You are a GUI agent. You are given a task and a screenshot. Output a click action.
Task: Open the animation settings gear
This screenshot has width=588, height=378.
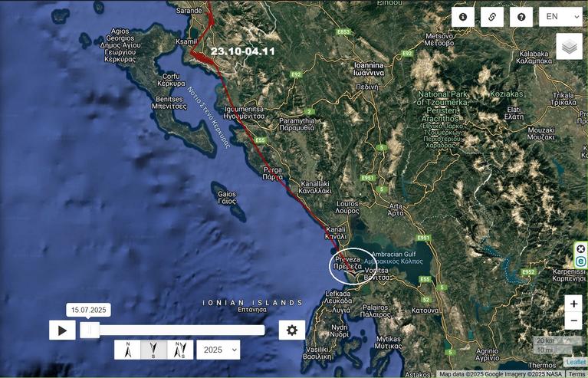coord(292,330)
